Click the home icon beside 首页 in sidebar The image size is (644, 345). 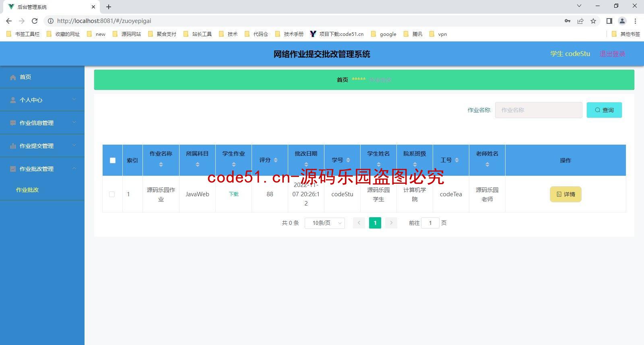coord(13,77)
